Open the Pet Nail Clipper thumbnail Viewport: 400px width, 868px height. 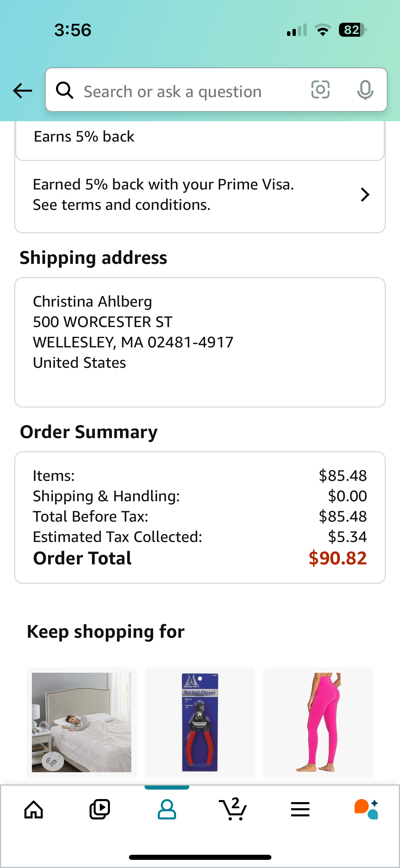pos(200,722)
